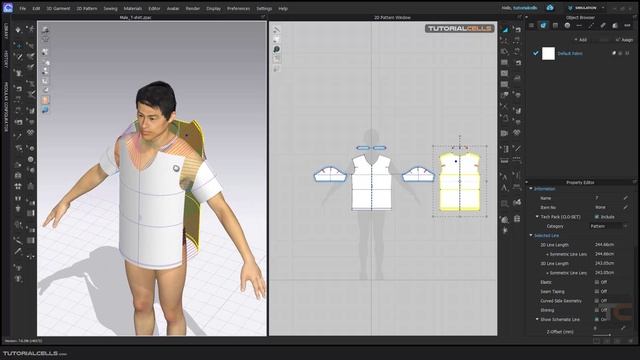Toggle the Shirring checkbox
Screen dimensions: 640x360
(597, 310)
